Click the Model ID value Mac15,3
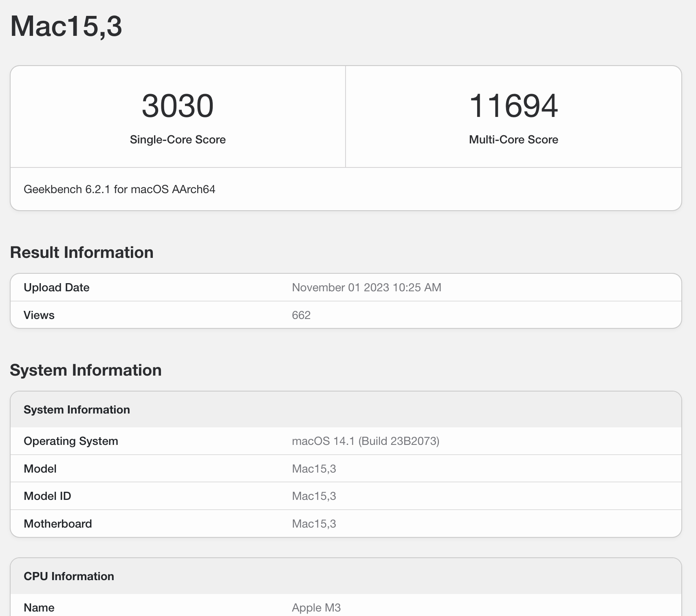 pyautogui.click(x=314, y=496)
